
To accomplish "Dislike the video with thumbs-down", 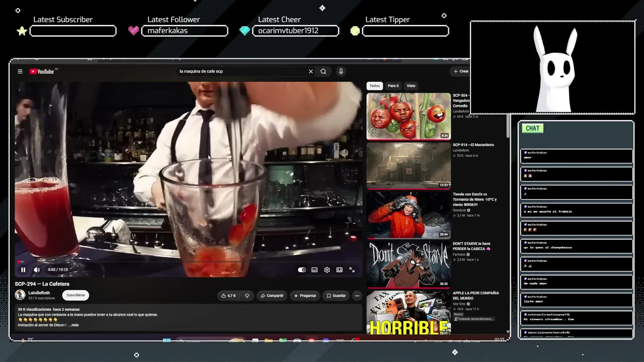I will (x=247, y=296).
